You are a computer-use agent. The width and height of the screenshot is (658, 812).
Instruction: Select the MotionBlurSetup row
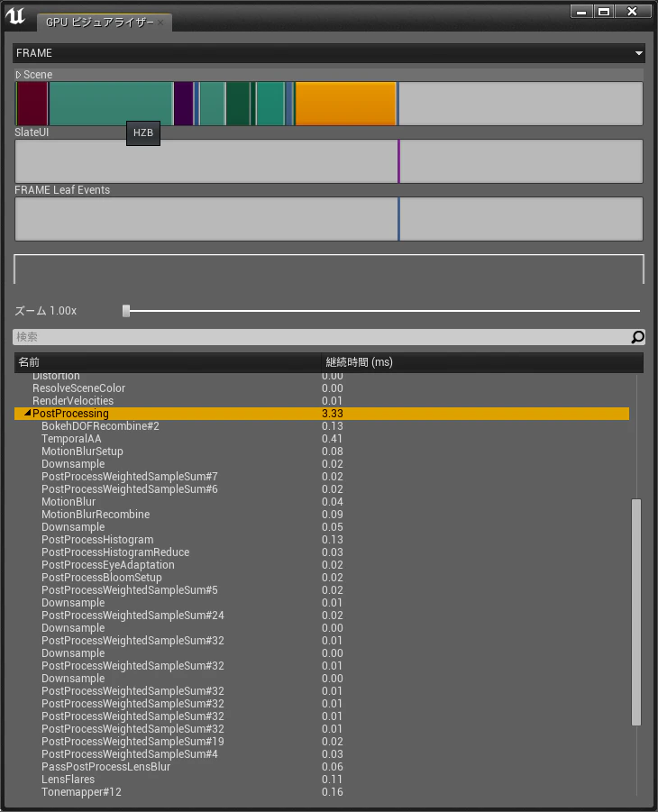click(321, 451)
